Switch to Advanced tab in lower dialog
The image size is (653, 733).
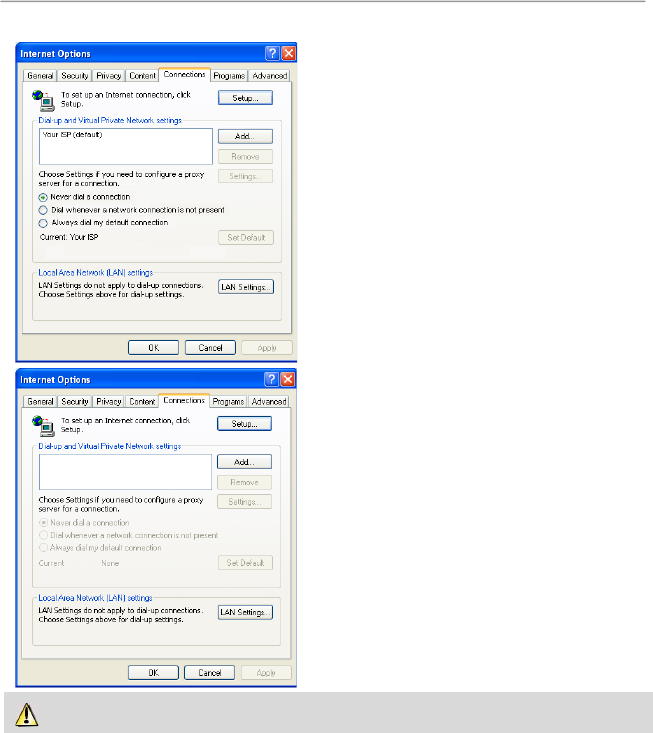tap(269, 402)
